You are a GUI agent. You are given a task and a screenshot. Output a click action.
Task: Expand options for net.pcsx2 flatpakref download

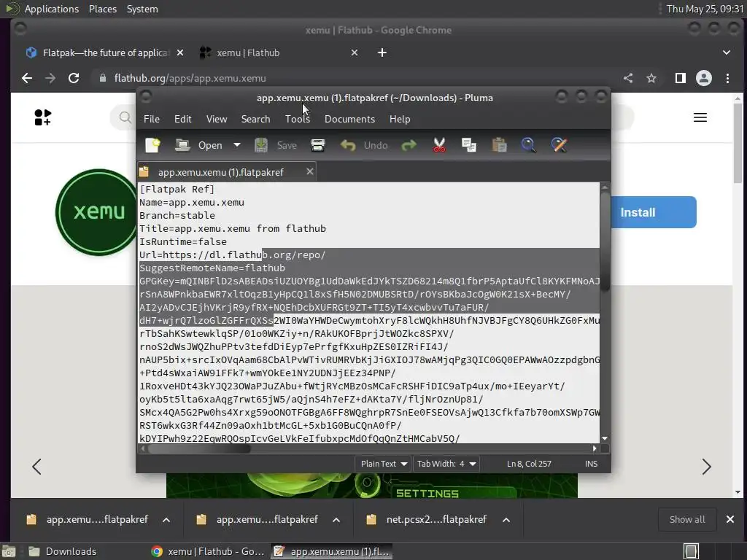[x=506, y=519]
